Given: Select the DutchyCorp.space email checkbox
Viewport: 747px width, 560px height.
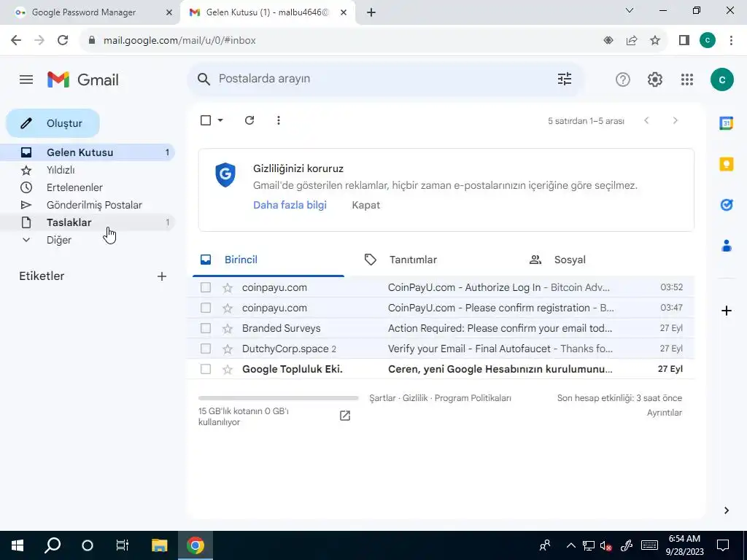Looking at the screenshot, I should click(x=205, y=349).
